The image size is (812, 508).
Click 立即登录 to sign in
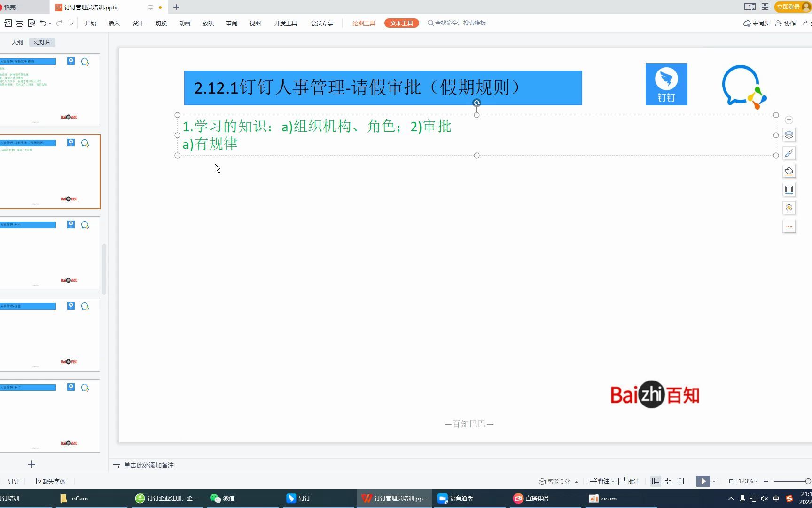click(x=789, y=7)
